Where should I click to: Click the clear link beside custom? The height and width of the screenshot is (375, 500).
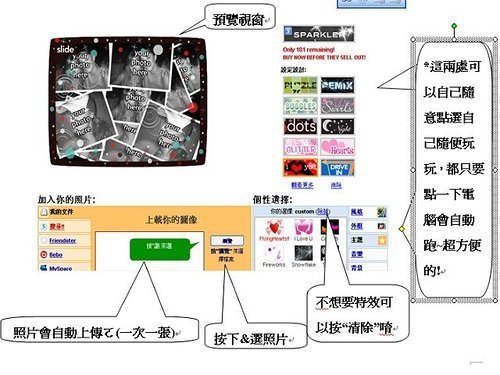tap(323, 211)
